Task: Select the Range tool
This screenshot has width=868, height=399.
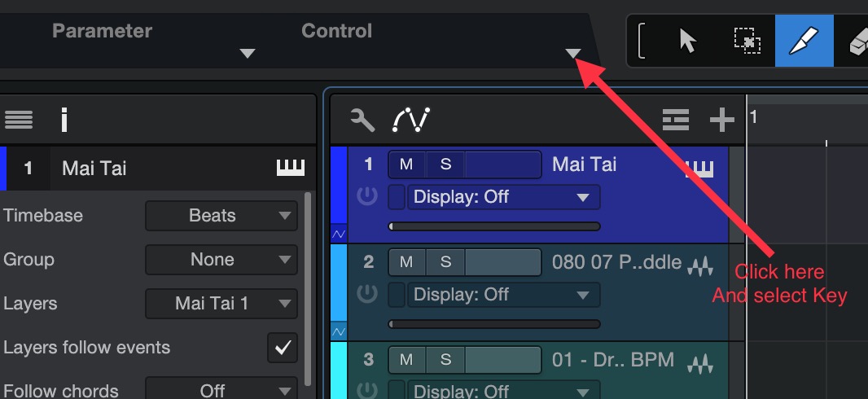Action: tap(747, 41)
